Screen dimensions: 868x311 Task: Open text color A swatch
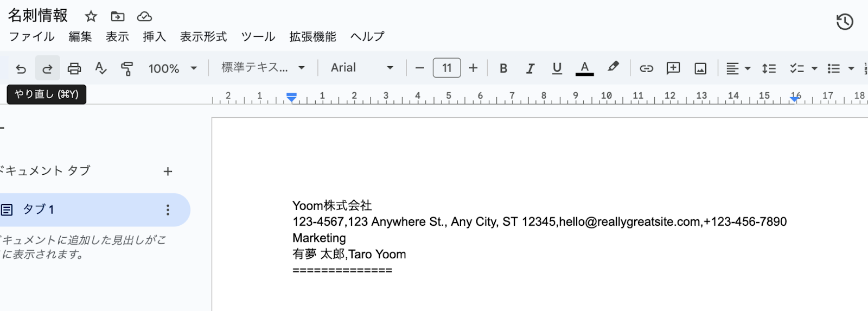(584, 68)
